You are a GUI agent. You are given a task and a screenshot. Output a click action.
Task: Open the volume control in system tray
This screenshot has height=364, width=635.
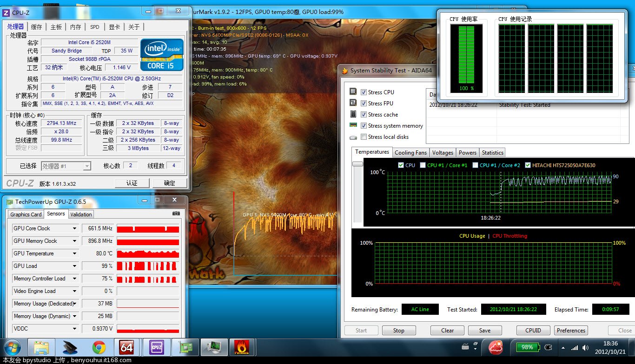(x=585, y=347)
